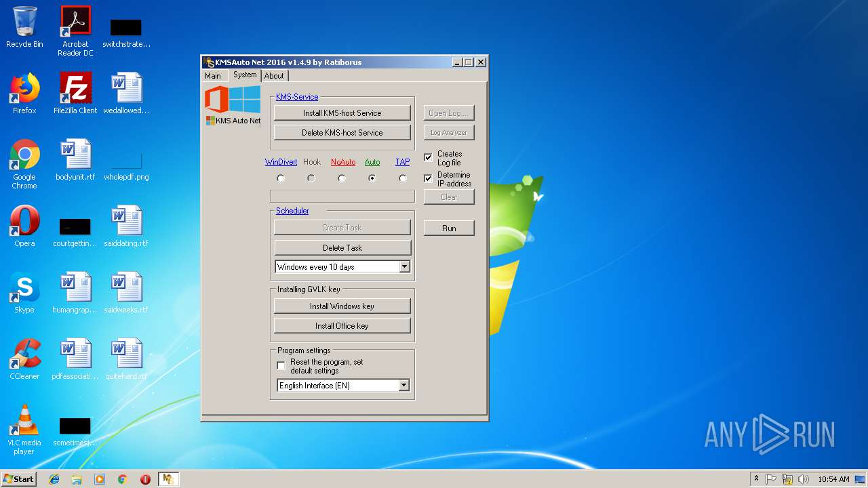This screenshot has width=868, height=488.
Task: Select wedallowed document icon
Action: [x=126, y=94]
